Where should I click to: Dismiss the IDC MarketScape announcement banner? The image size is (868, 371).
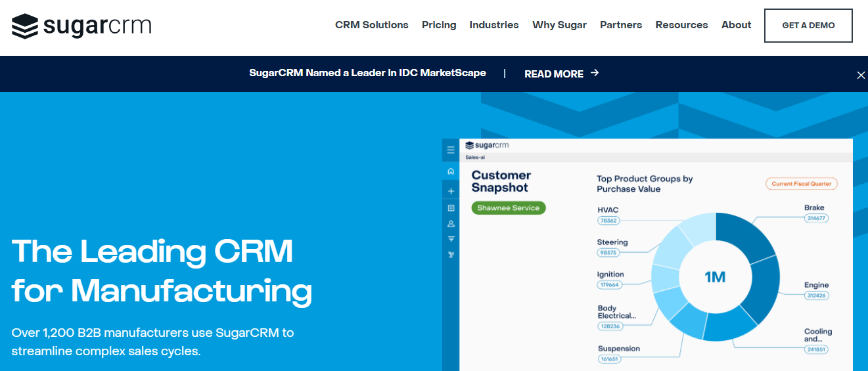click(861, 75)
